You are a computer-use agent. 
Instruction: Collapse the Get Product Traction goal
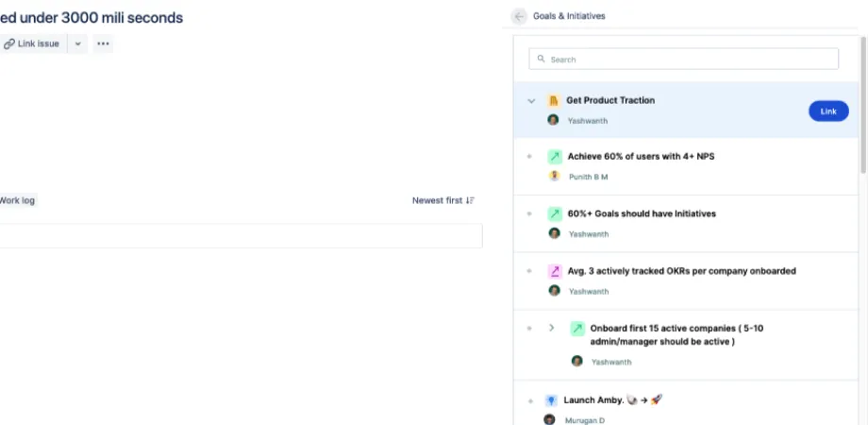531,101
